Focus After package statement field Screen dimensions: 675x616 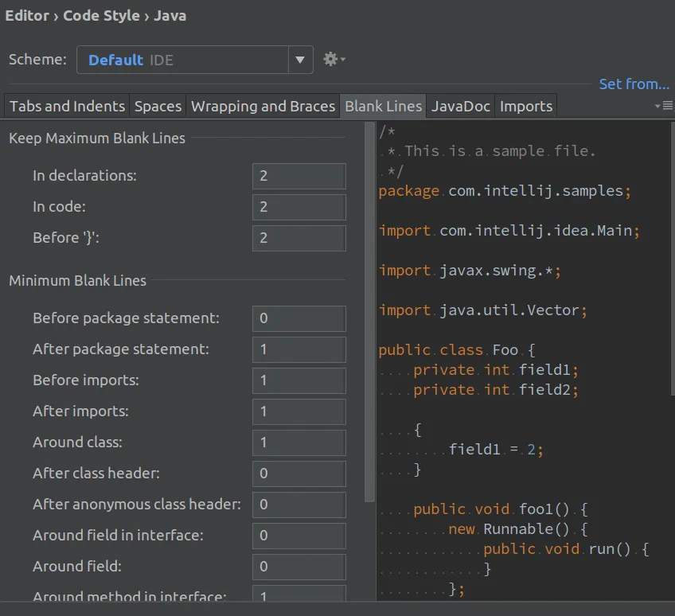pyautogui.click(x=298, y=349)
